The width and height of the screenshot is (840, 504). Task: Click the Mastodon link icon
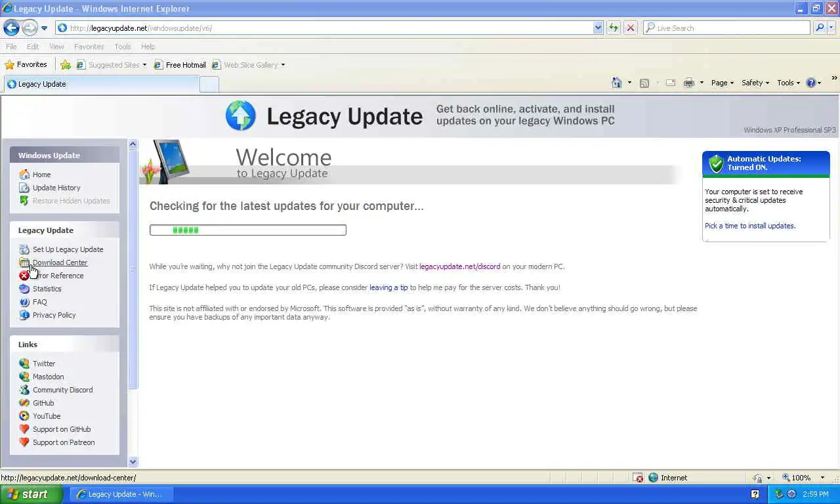point(24,377)
